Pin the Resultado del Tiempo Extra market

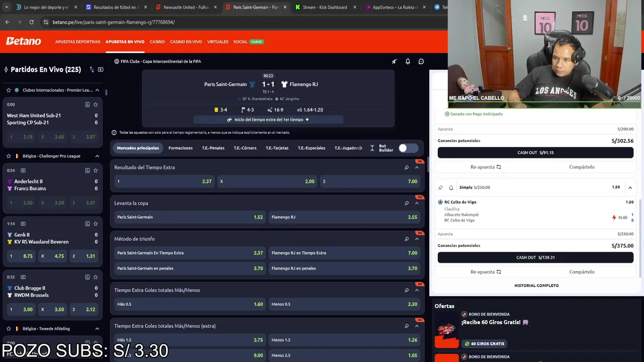[407, 167]
